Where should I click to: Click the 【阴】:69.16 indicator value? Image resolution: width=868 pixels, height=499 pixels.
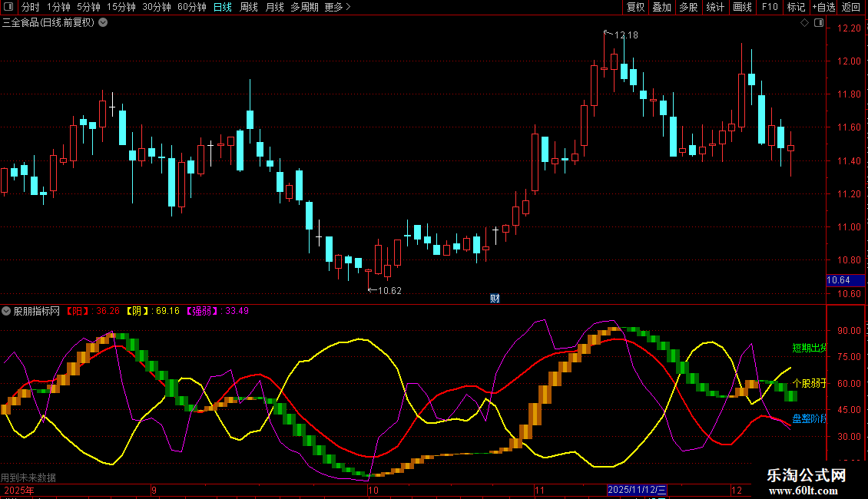(x=152, y=311)
